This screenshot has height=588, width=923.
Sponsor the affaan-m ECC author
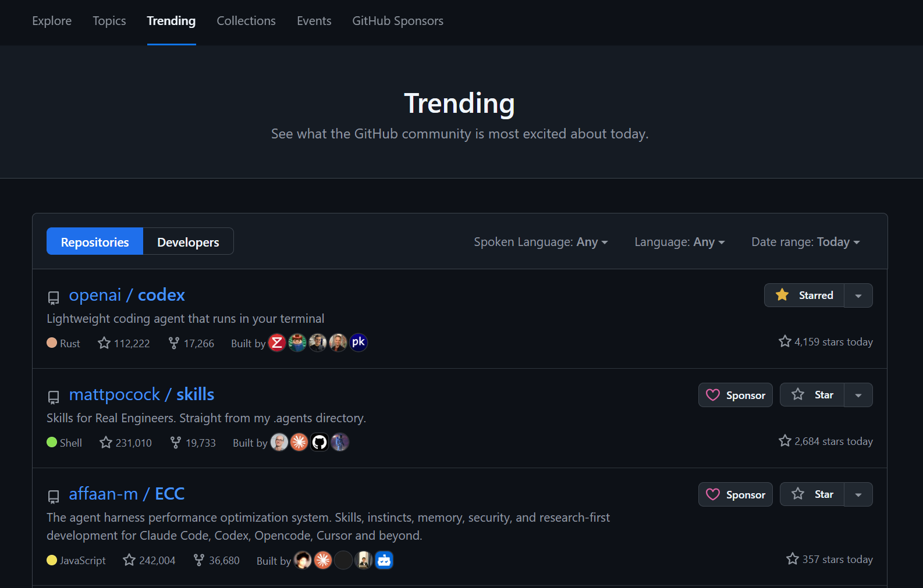[736, 494]
